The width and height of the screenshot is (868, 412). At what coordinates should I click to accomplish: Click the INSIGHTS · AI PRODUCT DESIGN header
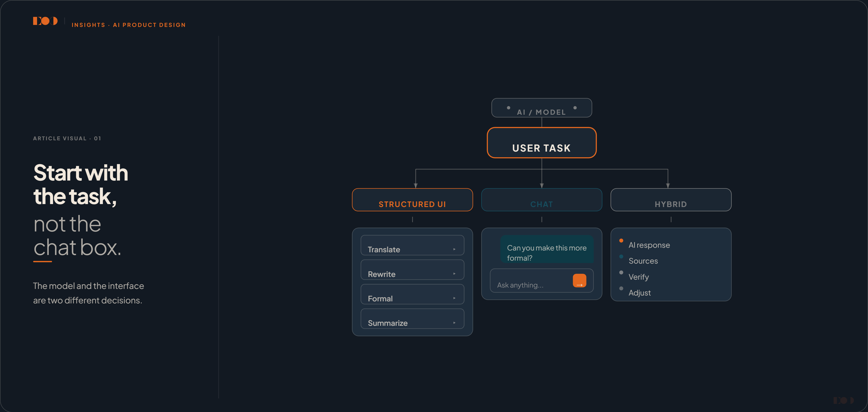tap(128, 25)
